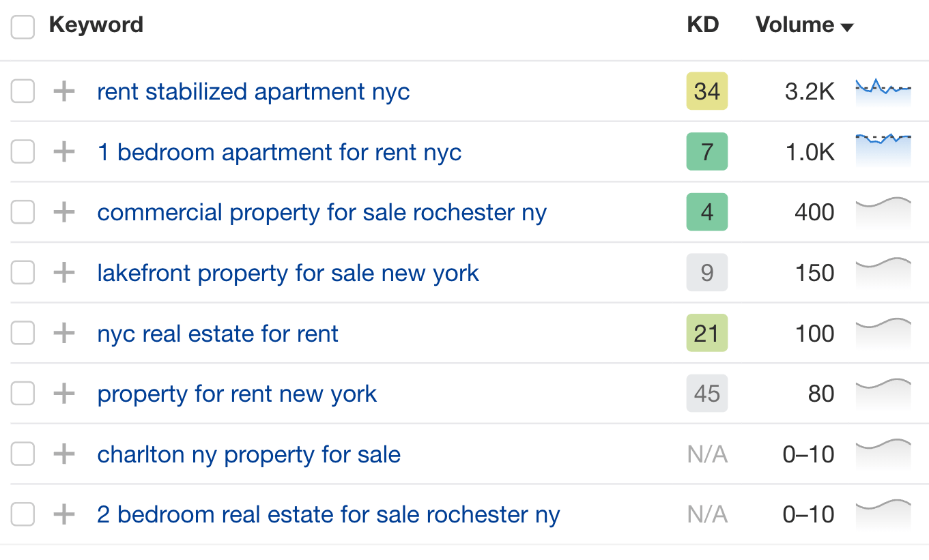The image size is (929, 560).
Task: Click the yellow KD badge showing 34
Action: click(706, 91)
